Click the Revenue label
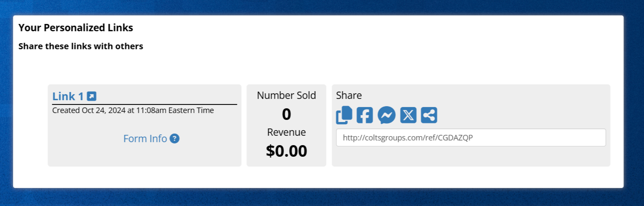This screenshot has width=644, height=206. point(286,132)
